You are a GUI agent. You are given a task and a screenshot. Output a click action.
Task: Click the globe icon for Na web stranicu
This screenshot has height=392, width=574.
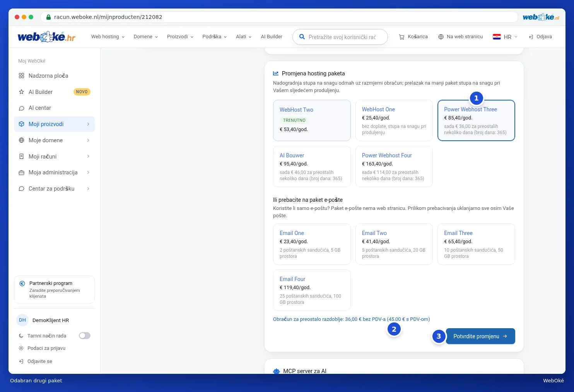(441, 37)
